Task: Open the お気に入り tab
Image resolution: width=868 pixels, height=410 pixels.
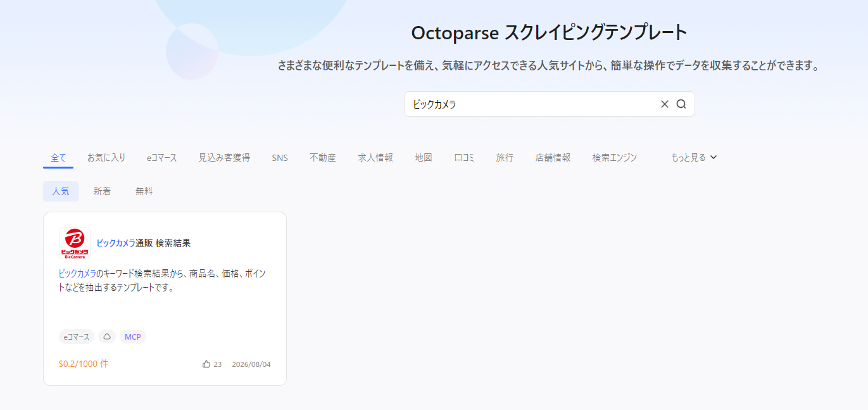Action: pyautogui.click(x=106, y=158)
